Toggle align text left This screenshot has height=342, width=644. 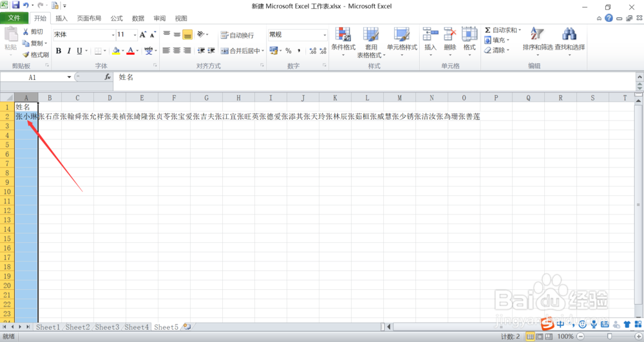point(166,50)
